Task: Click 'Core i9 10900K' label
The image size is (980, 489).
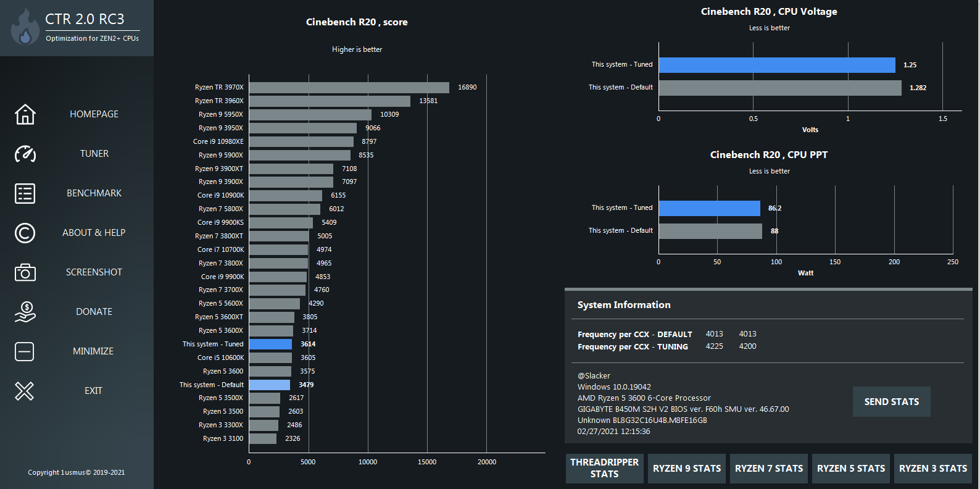Action: click(x=220, y=195)
